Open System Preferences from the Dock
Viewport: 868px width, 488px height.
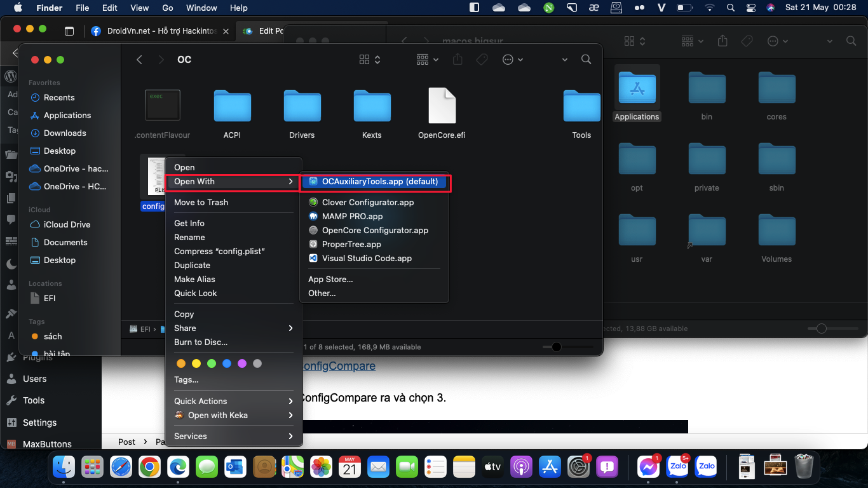click(x=578, y=468)
